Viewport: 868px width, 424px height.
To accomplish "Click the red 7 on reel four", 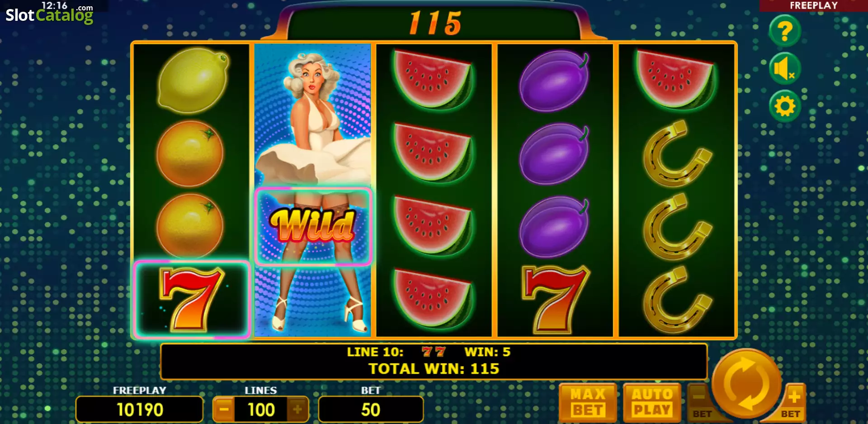I will click(x=555, y=300).
